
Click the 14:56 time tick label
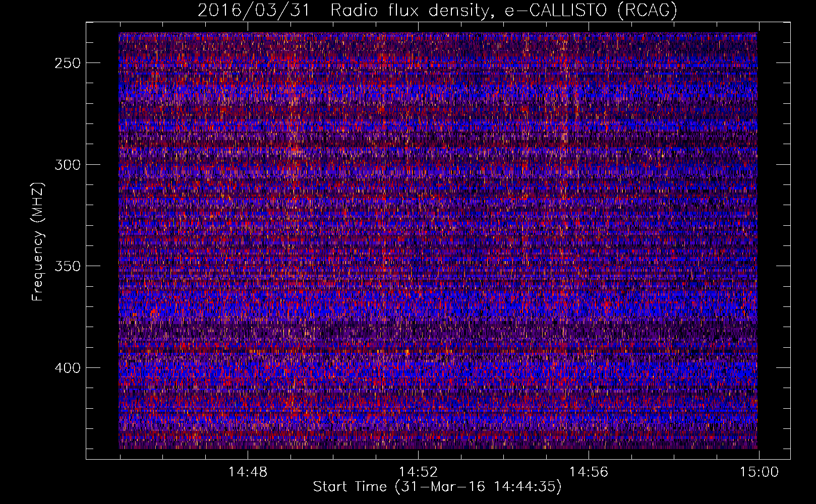(589, 472)
